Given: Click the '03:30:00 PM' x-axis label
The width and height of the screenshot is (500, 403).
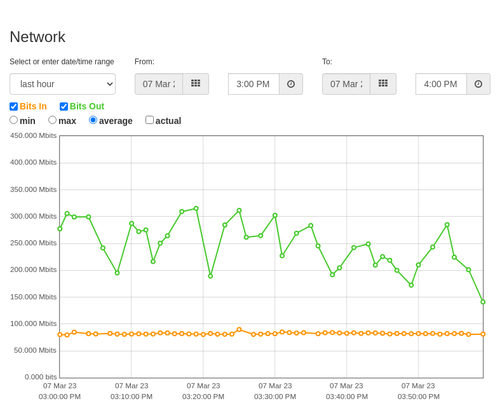Looking at the screenshot, I should click(x=275, y=397).
